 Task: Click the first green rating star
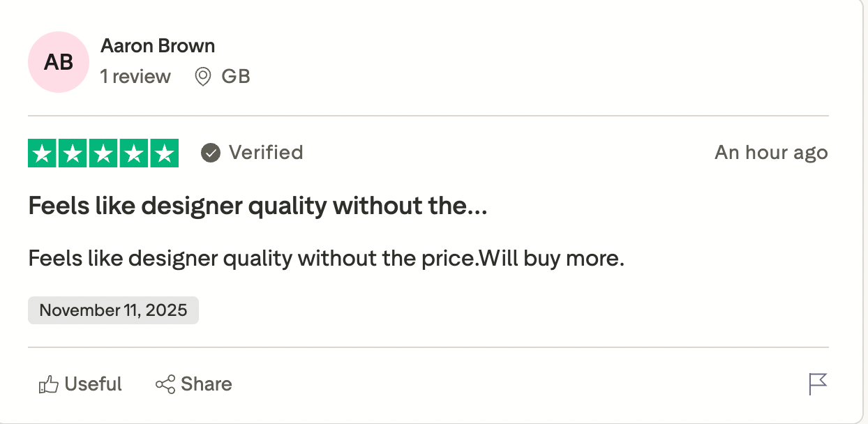point(43,153)
